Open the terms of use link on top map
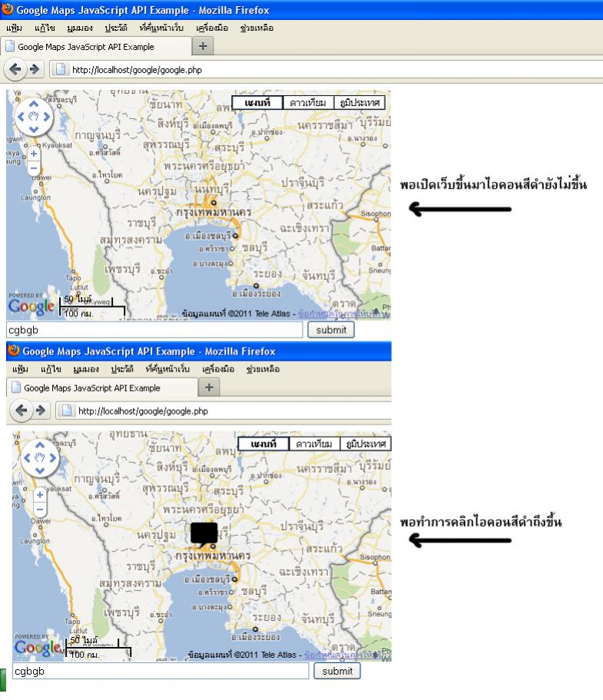The width and height of the screenshot is (603, 700). pos(343,313)
